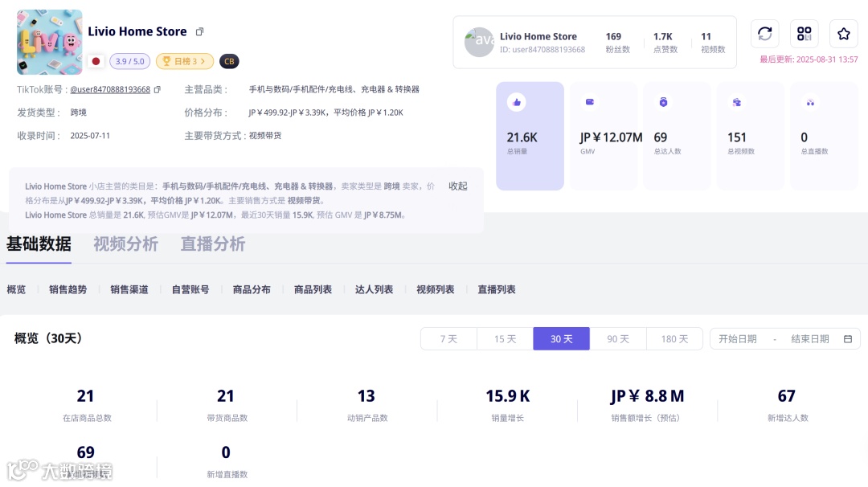The height and width of the screenshot is (487, 868).
Task: Click the 在店商品总数 value 21
Action: click(85, 395)
